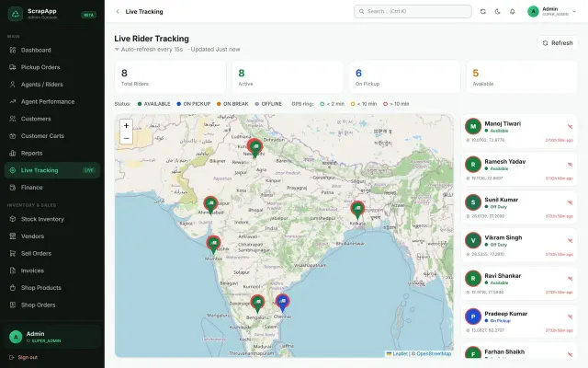588x368 pixels.
Task: Click the Admin profile card in sidebar
Action: (x=52, y=337)
